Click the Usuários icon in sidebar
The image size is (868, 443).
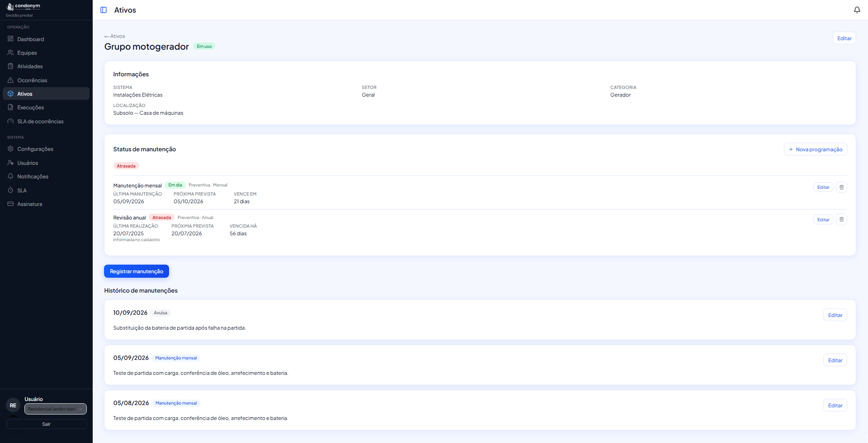pyautogui.click(x=10, y=163)
